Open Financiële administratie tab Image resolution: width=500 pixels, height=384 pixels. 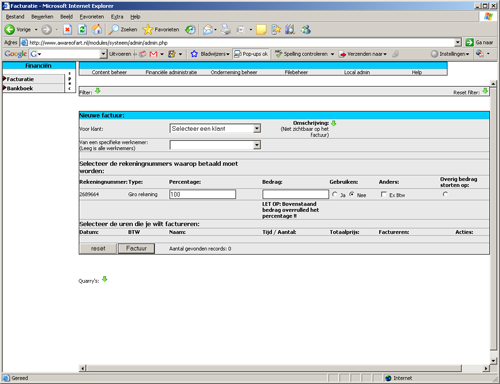click(171, 72)
